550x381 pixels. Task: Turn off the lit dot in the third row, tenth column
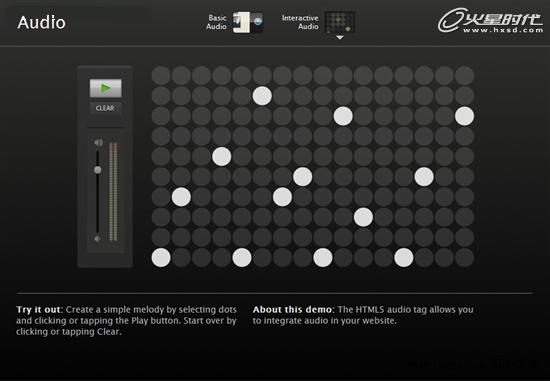tap(343, 116)
